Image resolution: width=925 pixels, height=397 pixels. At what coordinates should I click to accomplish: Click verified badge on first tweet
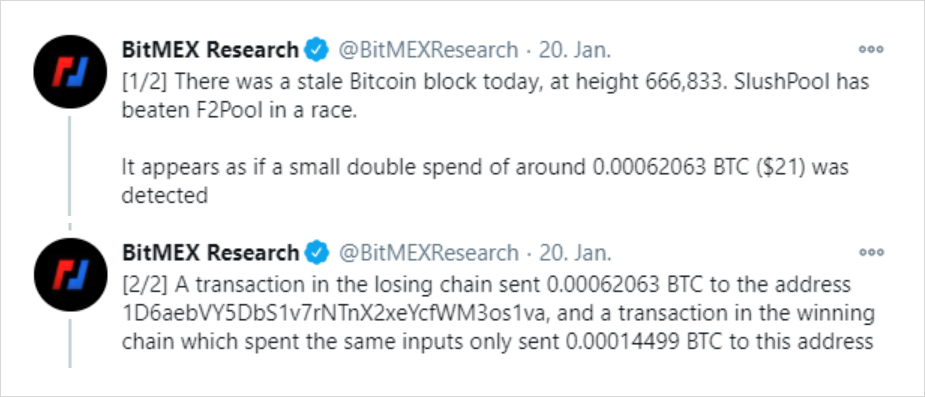pos(316,50)
